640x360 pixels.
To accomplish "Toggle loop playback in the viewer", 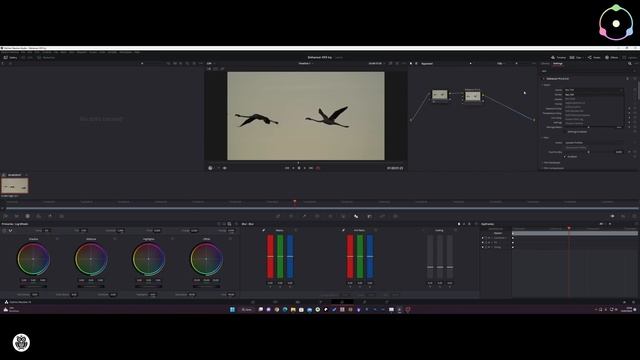I will coord(318,168).
